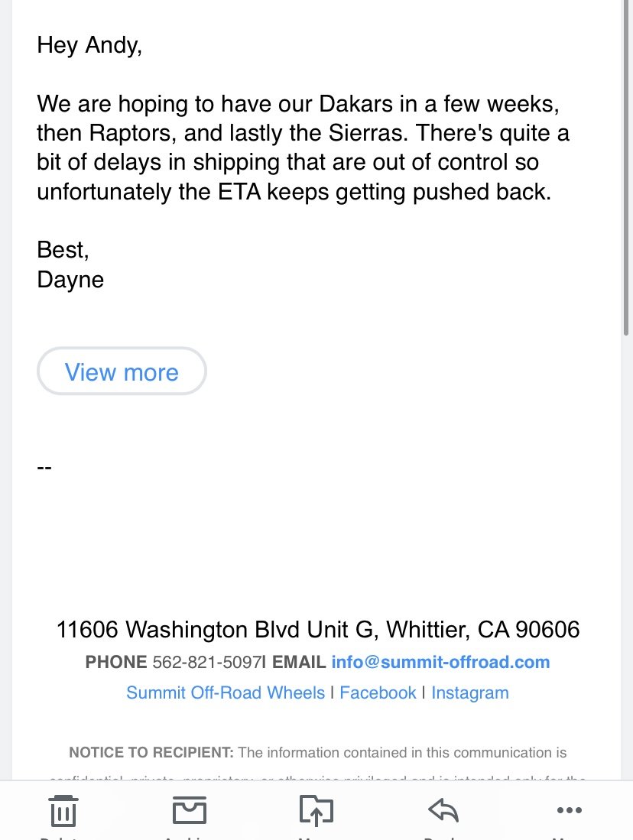Viewport: 633px width, 840px height.
Task: Tap the Hey Andy greeting line
Action: [x=89, y=45]
